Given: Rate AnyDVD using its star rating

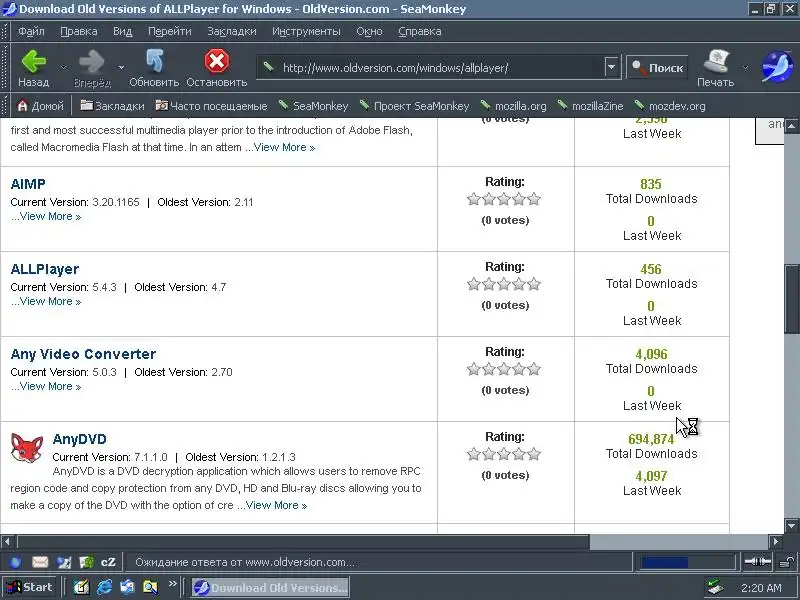Looking at the screenshot, I should click(x=504, y=455).
